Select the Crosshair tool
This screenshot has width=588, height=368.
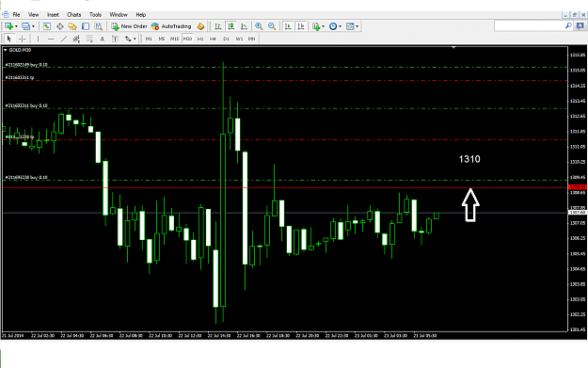pyautogui.click(x=23, y=39)
